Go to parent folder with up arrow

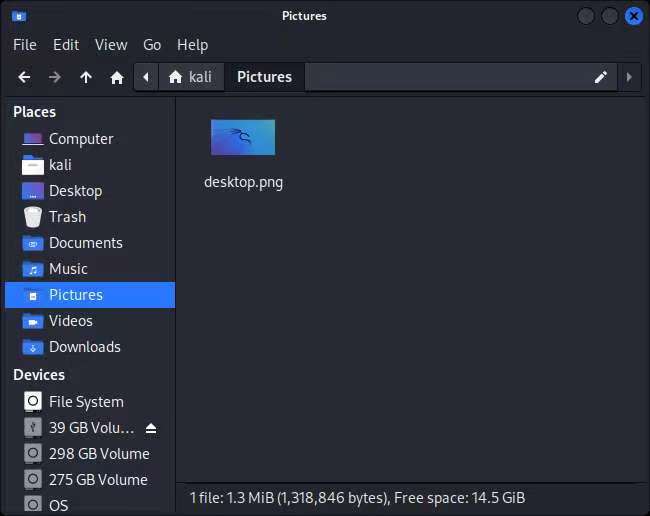tap(86, 77)
